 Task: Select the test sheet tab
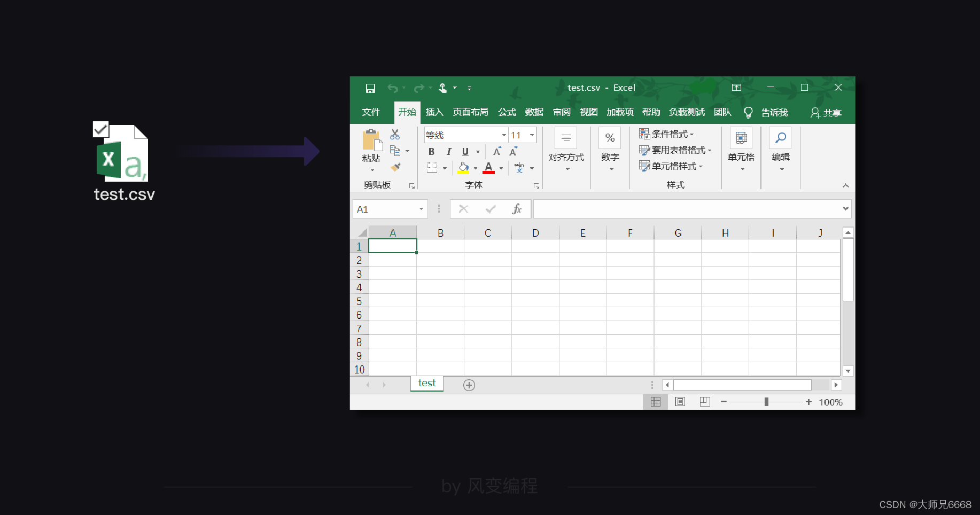click(427, 383)
